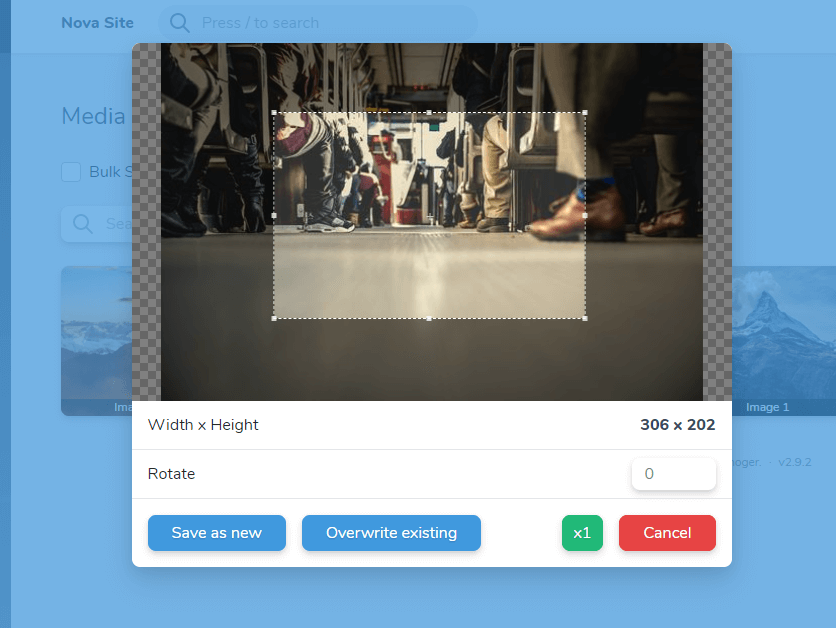Click the Width x Height label
Image resolution: width=836 pixels, height=628 pixels.
pos(203,424)
